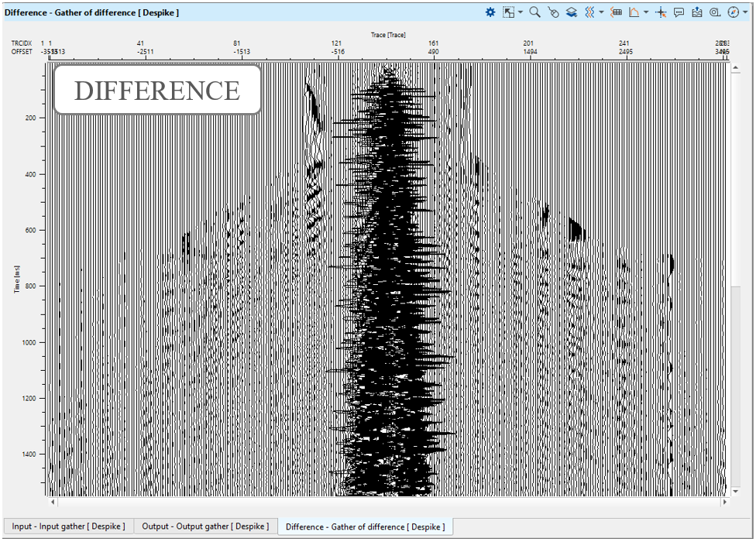Click the orange bracket table icon
756x542 pixels.
click(617, 12)
